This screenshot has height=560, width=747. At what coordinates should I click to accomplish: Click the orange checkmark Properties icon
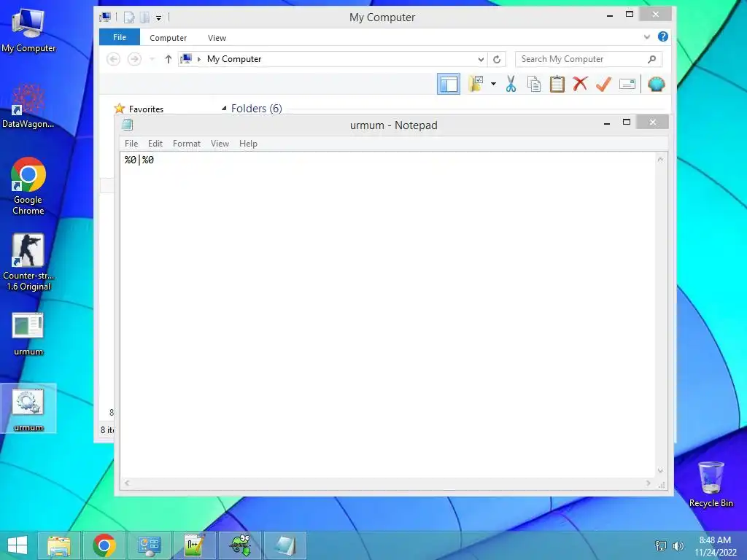[603, 85]
